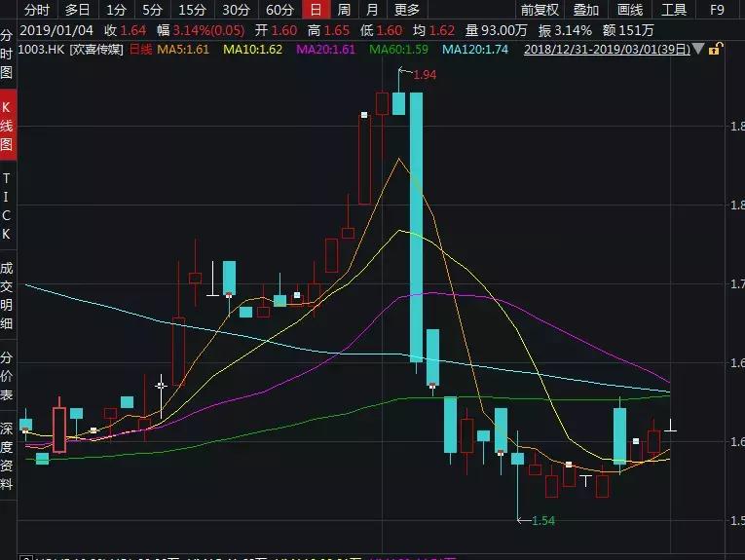
Task: Click the MA120:1.74 indicator label
Action: (x=475, y=50)
